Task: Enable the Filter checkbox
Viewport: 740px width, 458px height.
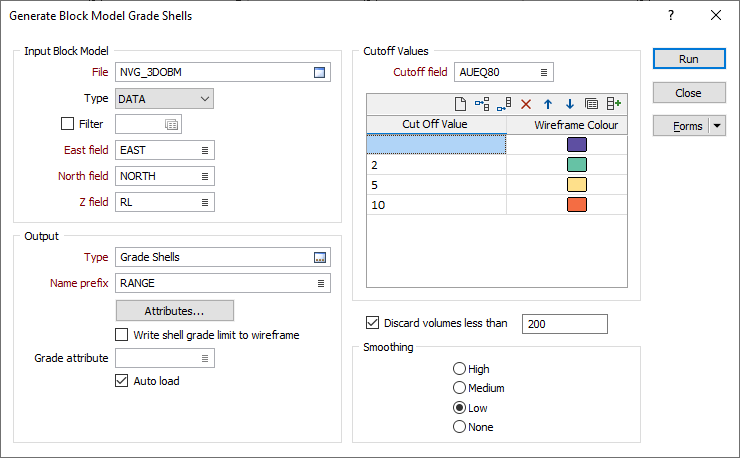Action: [67, 124]
